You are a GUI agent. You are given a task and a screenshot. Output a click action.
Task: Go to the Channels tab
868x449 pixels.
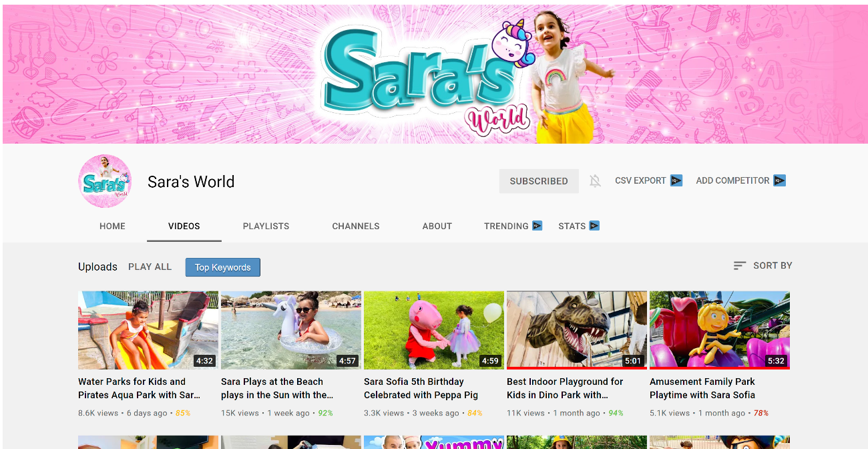point(355,226)
